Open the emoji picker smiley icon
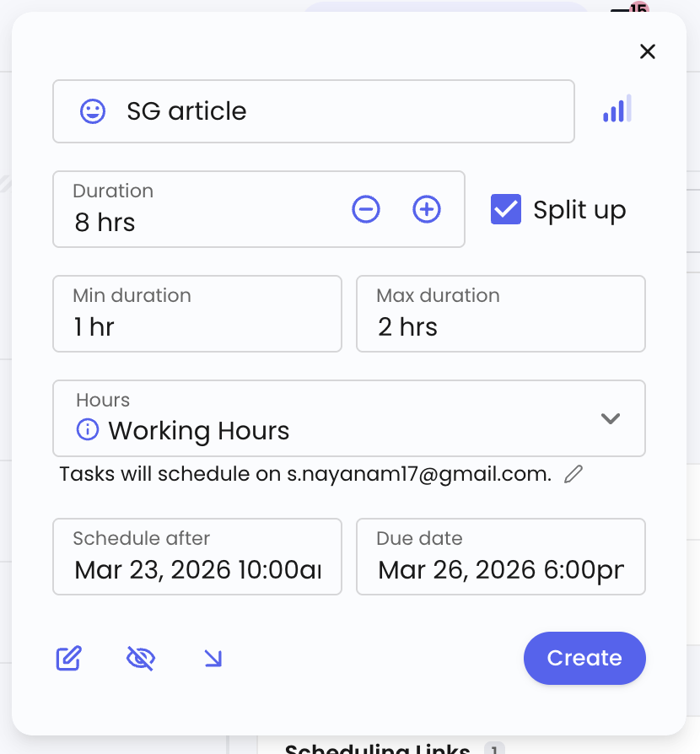700x754 pixels. coord(93,111)
